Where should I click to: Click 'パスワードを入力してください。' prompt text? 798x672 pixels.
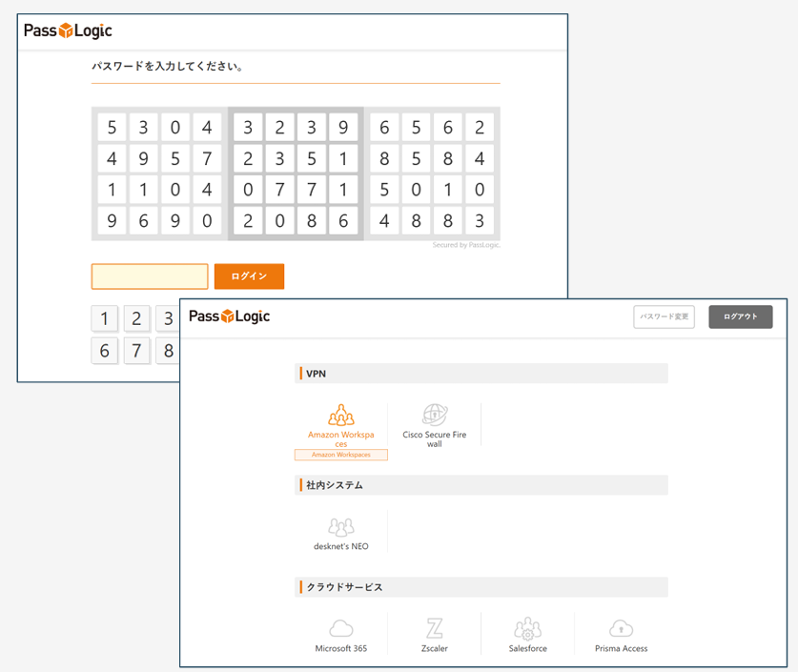click(168, 66)
